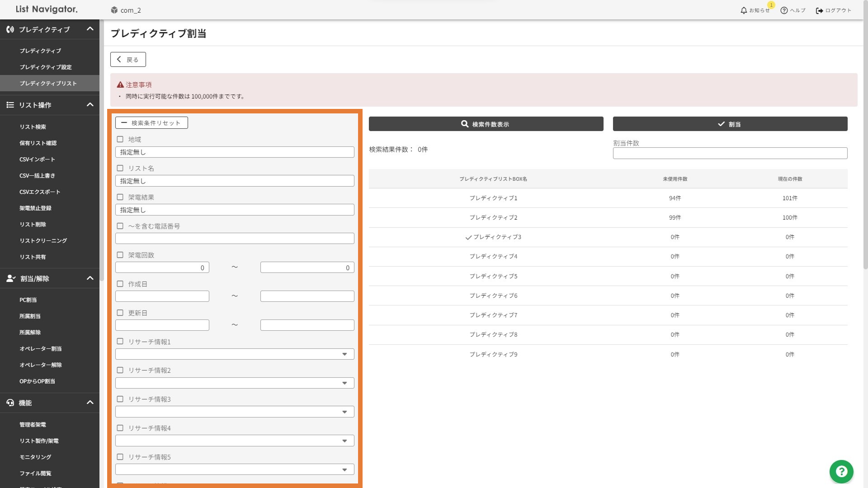Screen dimensions: 868x488
Task: Check the 架電結果 filter checkbox
Action: click(x=120, y=197)
